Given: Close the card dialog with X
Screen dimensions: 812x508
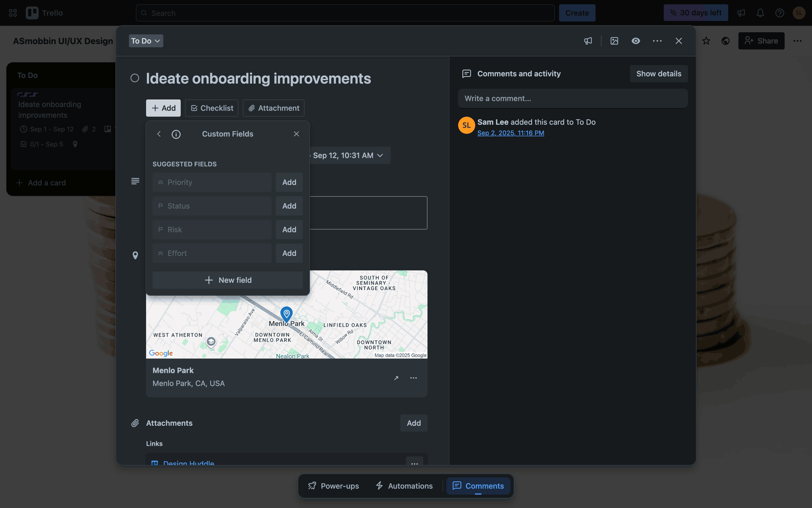Looking at the screenshot, I should (x=679, y=41).
